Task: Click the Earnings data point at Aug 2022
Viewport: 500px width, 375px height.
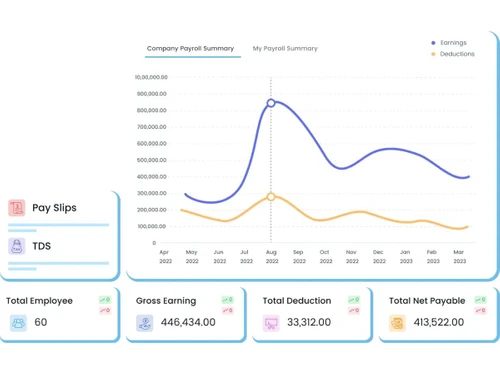Action: (x=271, y=103)
